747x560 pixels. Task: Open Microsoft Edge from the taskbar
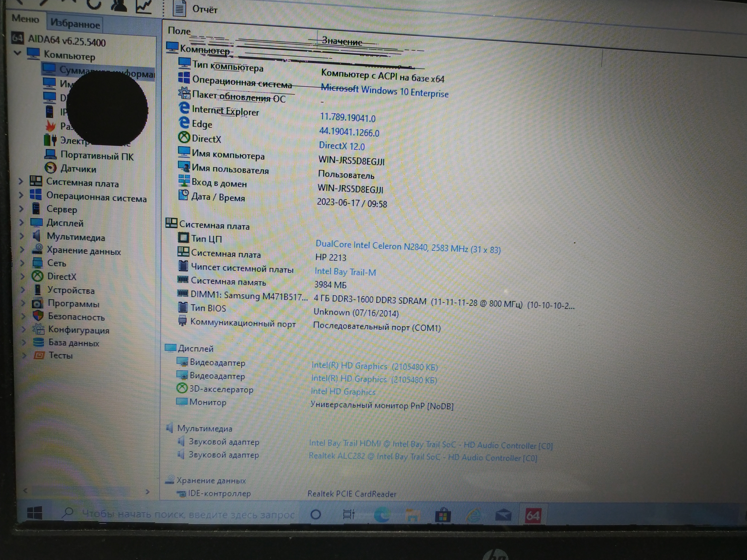pyautogui.click(x=382, y=515)
